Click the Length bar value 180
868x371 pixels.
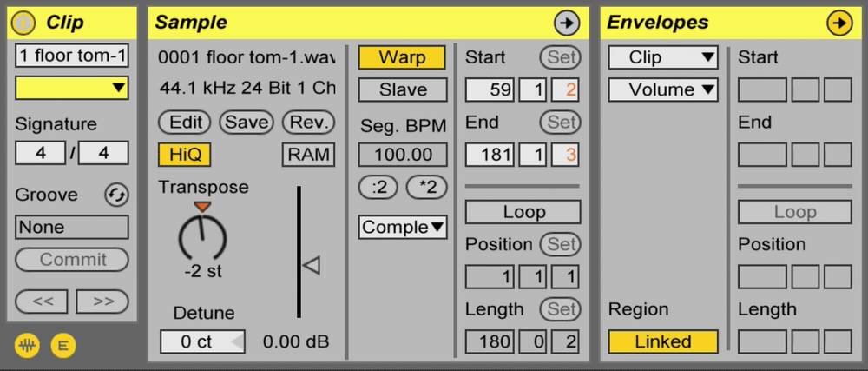[490, 341]
